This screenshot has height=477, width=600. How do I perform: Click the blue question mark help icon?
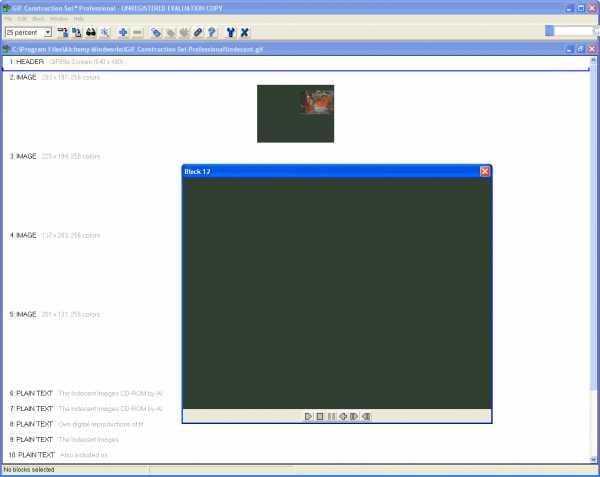click(212, 33)
